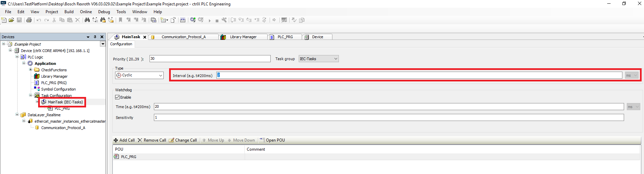
Task: Click the Remove Call button
Action: 152,140
